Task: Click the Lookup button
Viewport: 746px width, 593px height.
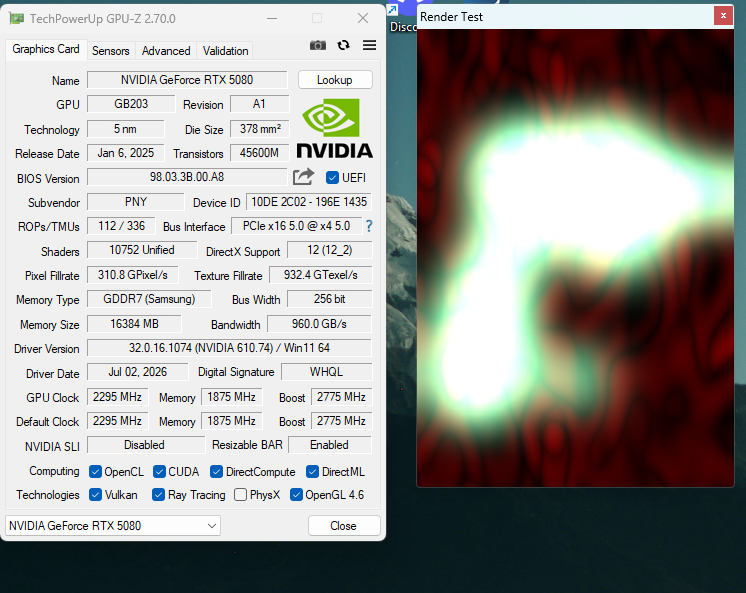Action: 335,80
